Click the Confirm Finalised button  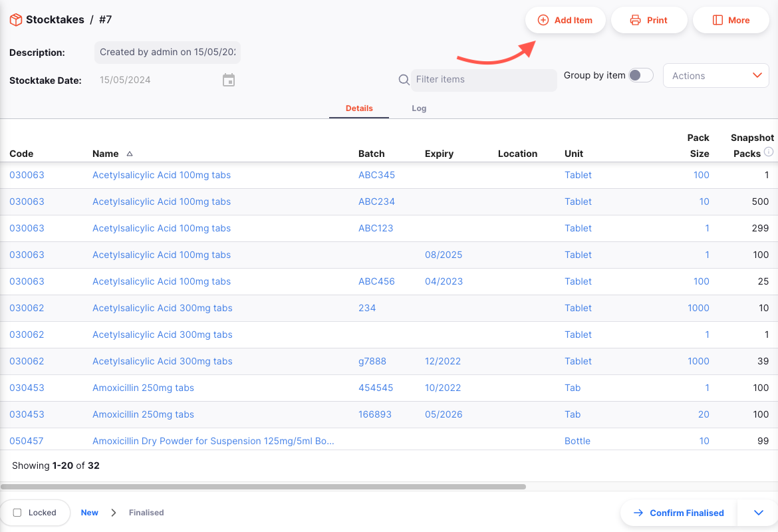679,513
